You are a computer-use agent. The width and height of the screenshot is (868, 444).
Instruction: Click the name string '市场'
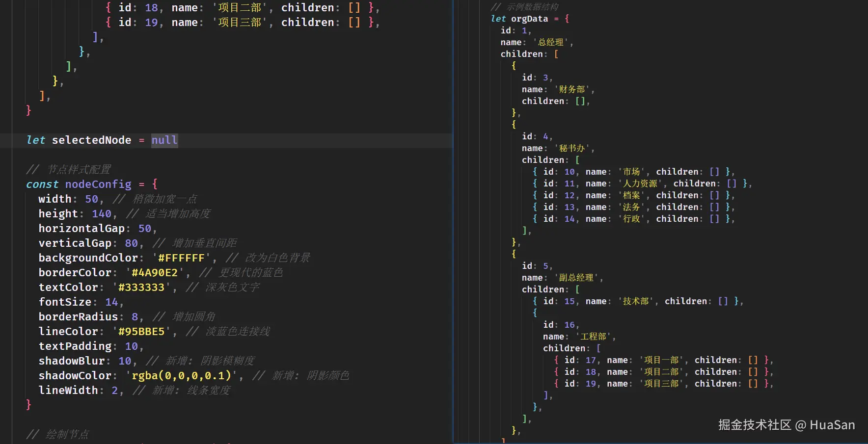pos(631,172)
